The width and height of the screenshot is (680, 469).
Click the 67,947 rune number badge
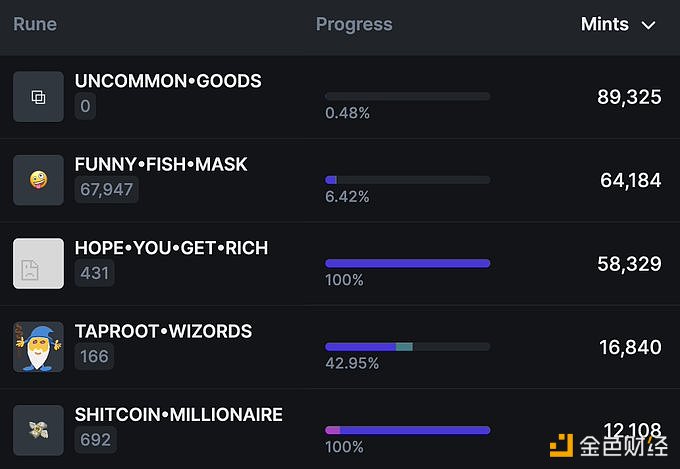pos(107,190)
